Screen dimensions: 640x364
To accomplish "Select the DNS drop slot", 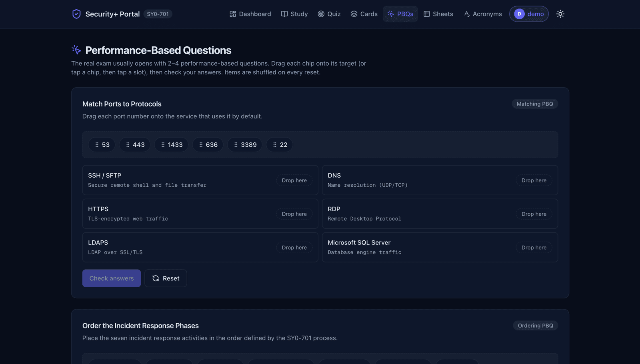I will (534, 180).
